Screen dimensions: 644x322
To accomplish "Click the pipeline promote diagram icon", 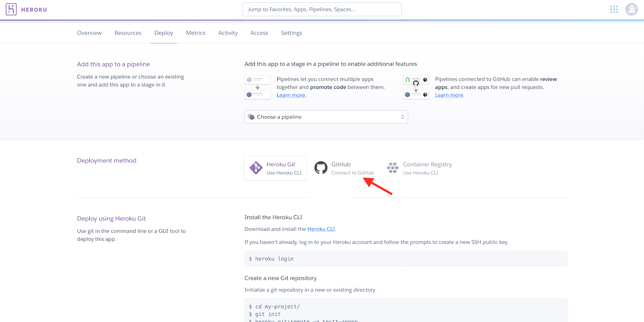I will point(258,87).
